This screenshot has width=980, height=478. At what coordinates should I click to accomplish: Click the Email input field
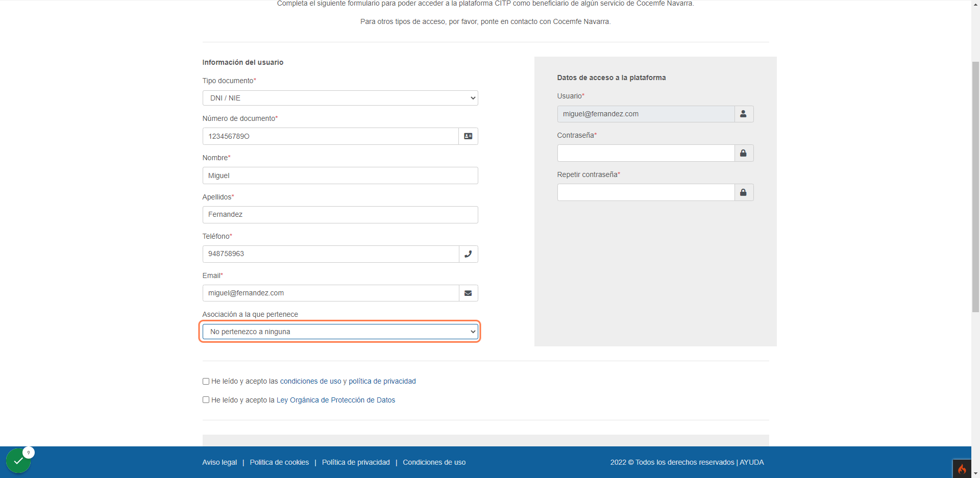[331, 293]
